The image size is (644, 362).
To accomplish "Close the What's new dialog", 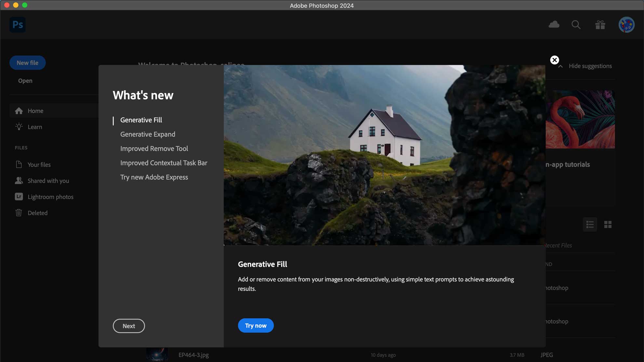I will 554,60.
